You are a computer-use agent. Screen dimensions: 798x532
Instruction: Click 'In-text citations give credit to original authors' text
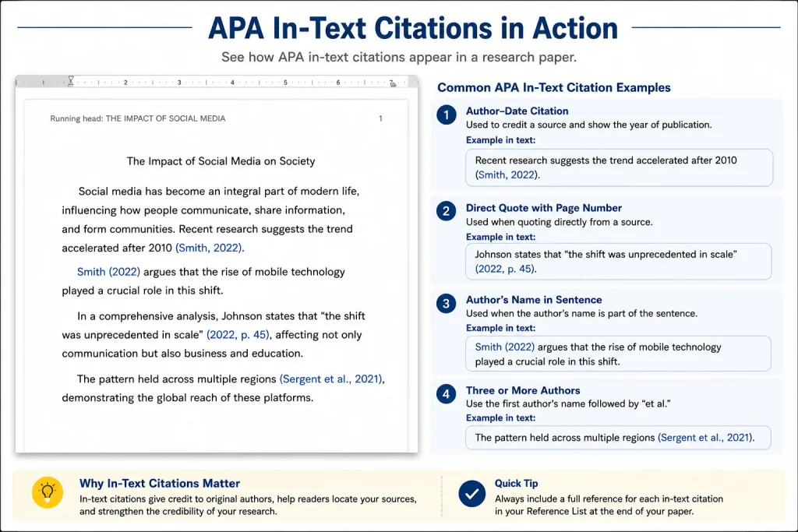248,505
